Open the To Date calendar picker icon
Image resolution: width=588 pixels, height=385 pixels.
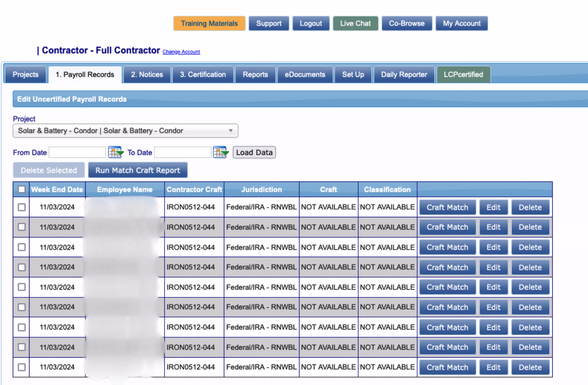point(221,152)
